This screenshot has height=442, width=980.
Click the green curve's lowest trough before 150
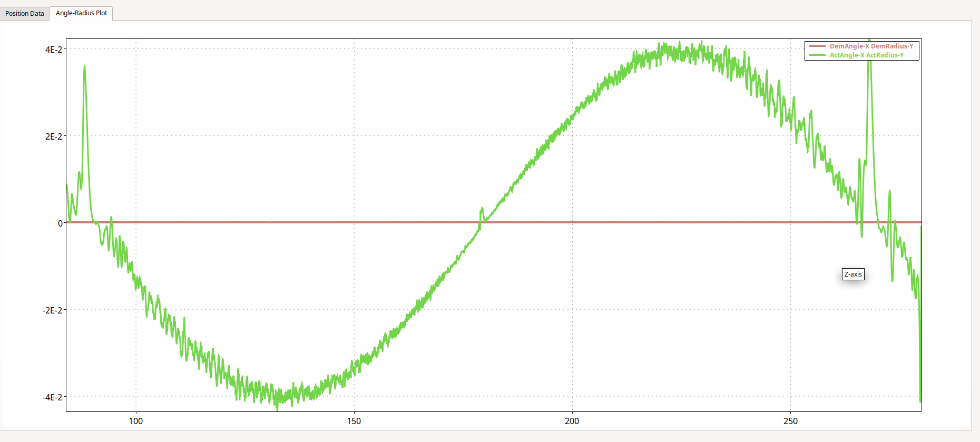(278, 407)
